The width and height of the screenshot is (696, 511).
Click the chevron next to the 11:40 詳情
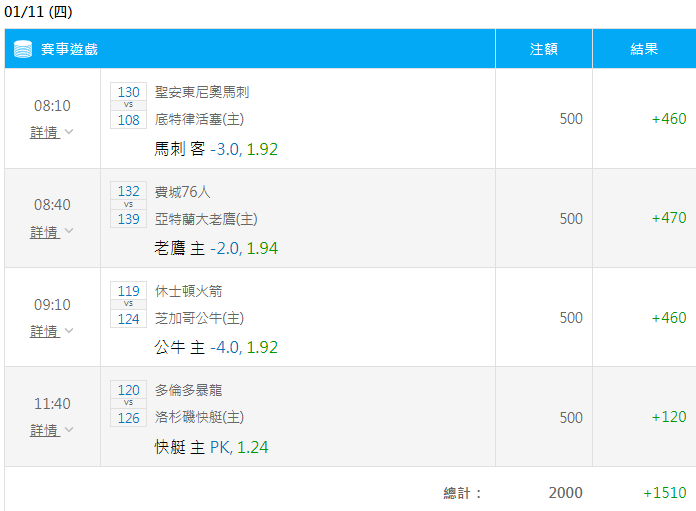click(69, 430)
